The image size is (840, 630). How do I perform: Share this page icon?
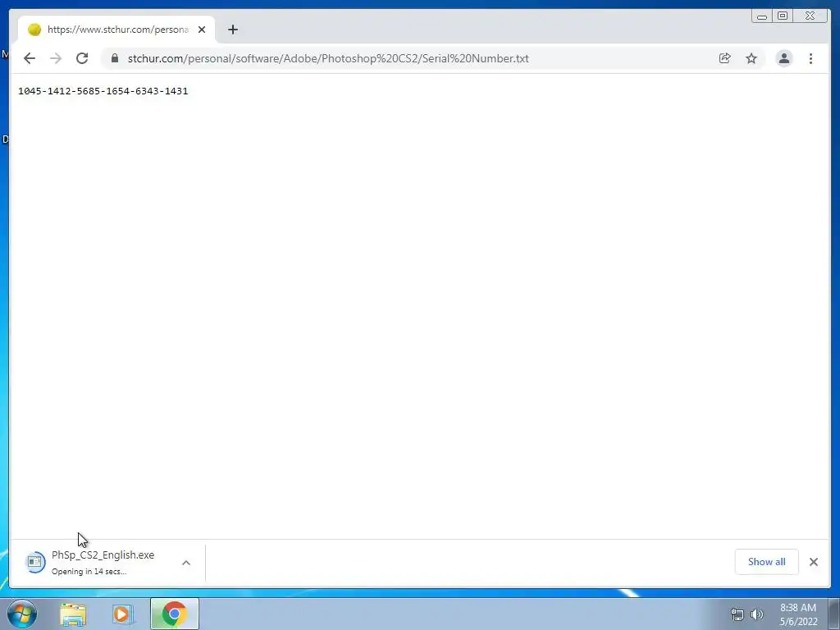(725, 58)
